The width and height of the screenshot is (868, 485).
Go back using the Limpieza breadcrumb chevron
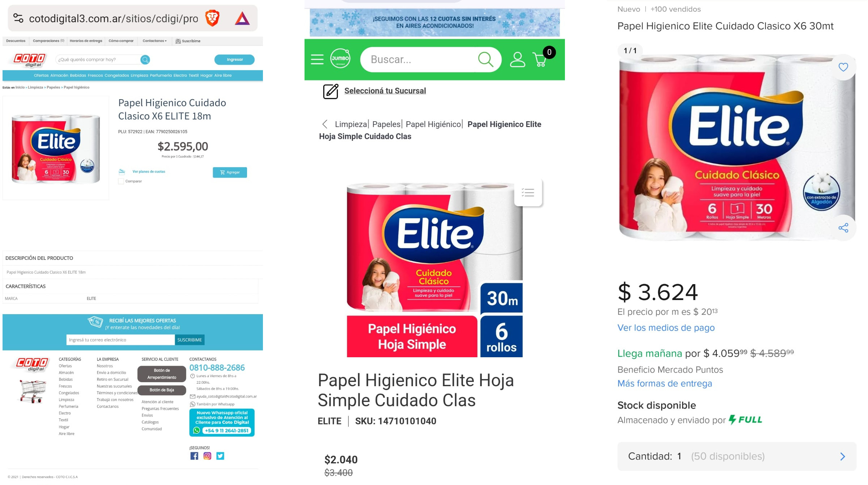tap(325, 124)
